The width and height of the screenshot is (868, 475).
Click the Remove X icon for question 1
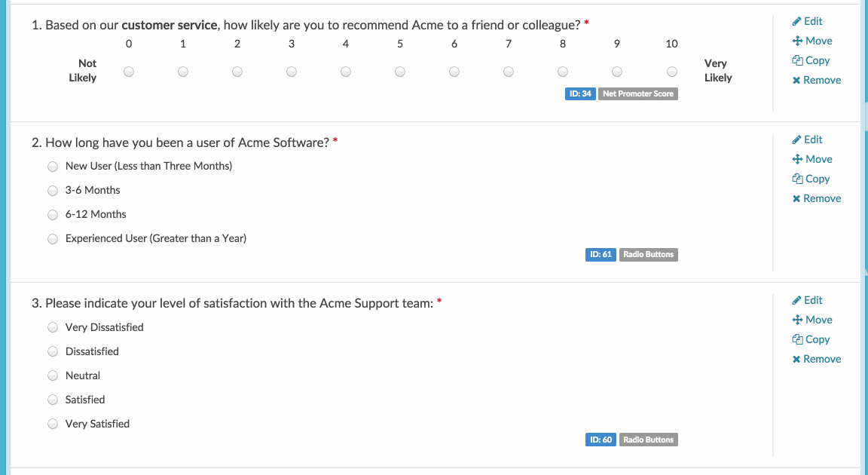796,80
